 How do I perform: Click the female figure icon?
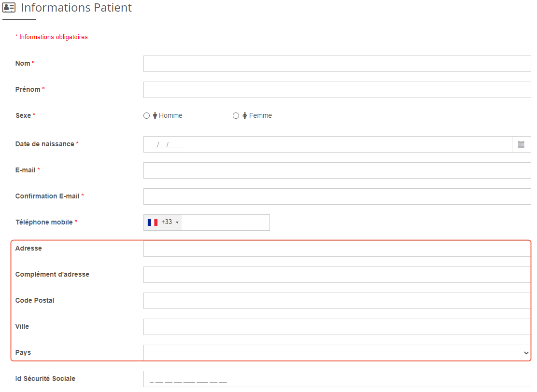245,116
